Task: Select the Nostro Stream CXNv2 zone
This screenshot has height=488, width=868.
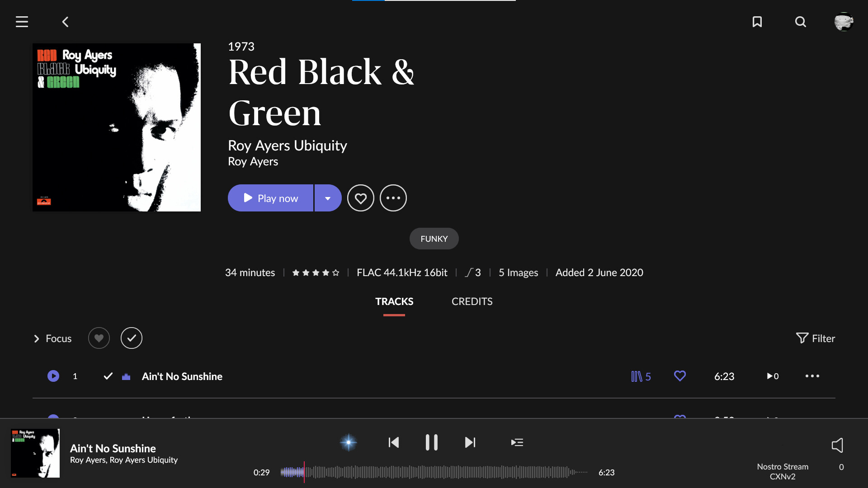Action: tap(783, 471)
